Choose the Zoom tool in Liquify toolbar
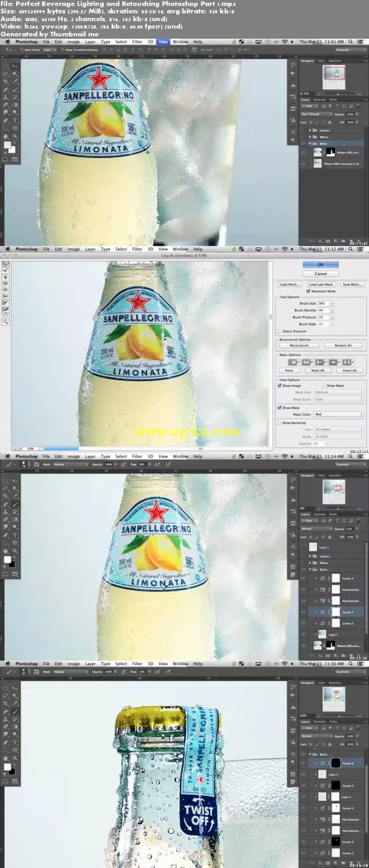 click(6, 321)
